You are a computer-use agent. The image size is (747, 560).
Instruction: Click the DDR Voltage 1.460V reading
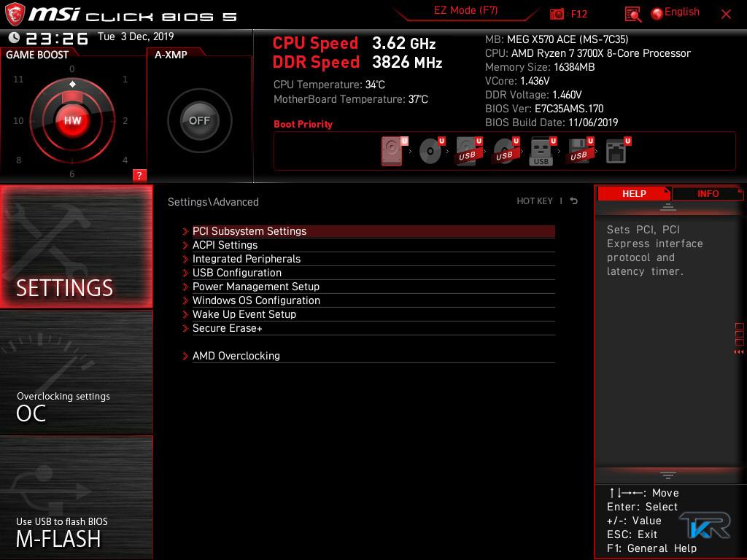[x=533, y=95]
